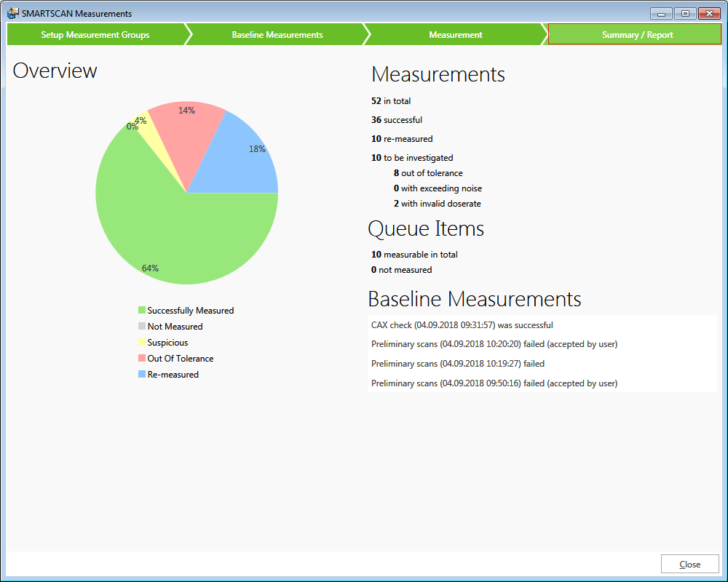This screenshot has height=582, width=728.
Task: Switch to the Setup Measurement Groups step
Action: coord(95,34)
